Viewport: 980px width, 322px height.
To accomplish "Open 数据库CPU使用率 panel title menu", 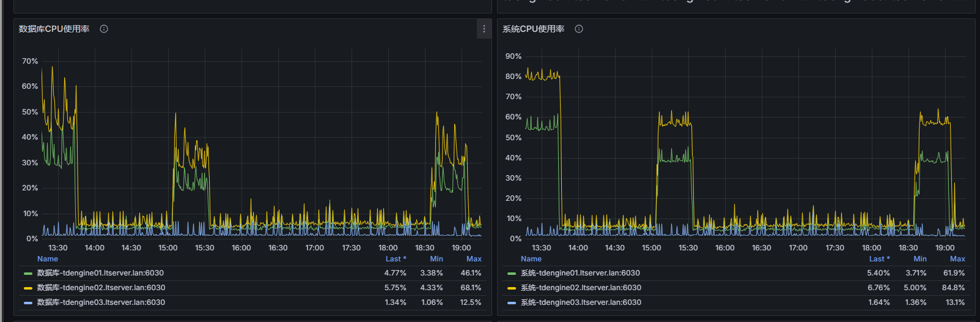I will coord(54,29).
